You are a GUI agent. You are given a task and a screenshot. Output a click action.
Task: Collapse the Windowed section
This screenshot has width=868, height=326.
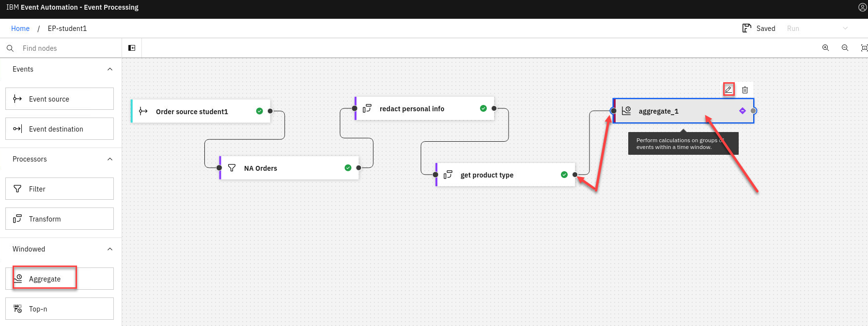(110, 249)
